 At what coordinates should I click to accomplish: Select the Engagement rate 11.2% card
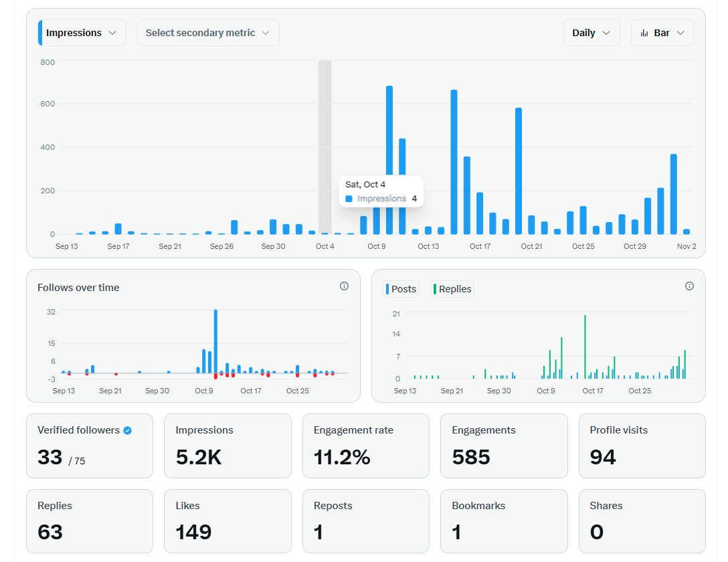click(x=366, y=446)
